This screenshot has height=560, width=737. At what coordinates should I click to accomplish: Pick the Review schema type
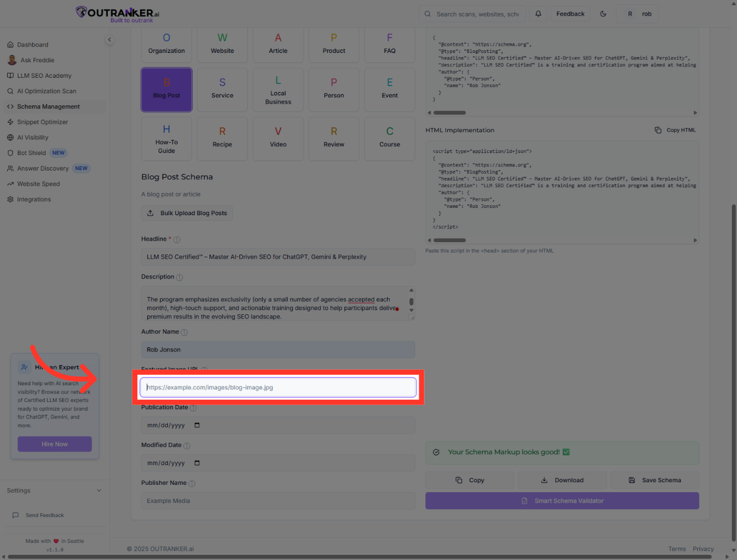[x=334, y=139]
